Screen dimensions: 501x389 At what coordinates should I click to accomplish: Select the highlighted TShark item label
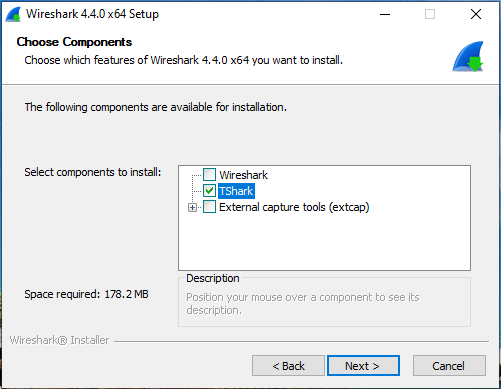coord(236,191)
